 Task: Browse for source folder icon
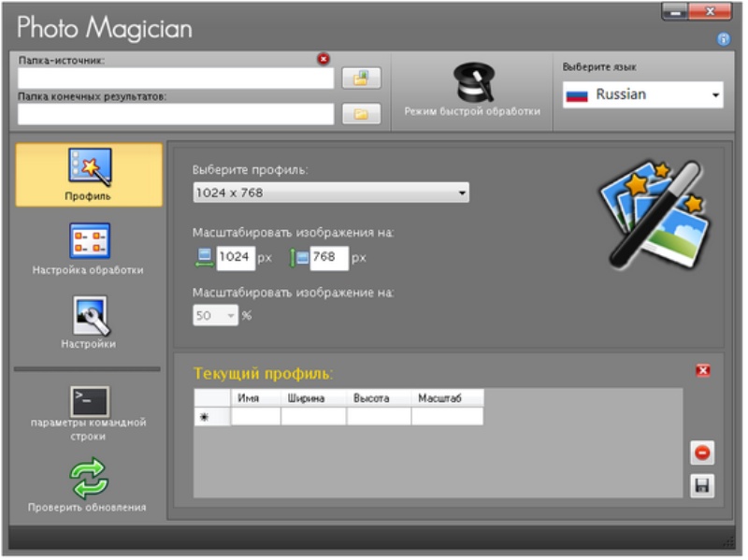pyautogui.click(x=361, y=79)
